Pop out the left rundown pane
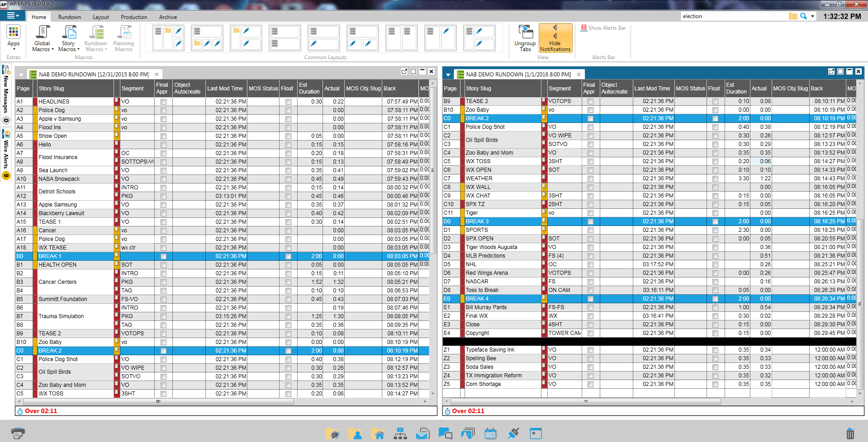Viewport: 868px width, 442px height. (x=404, y=71)
